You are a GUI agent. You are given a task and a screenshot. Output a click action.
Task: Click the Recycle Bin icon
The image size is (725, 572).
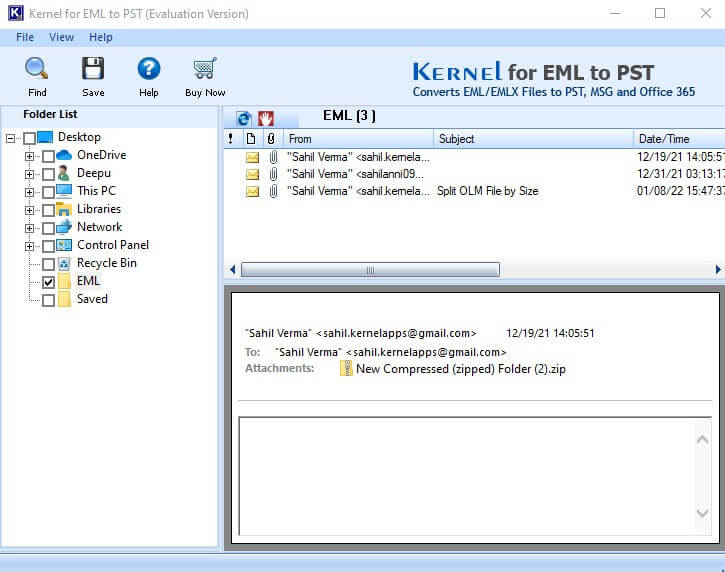pyautogui.click(x=64, y=264)
